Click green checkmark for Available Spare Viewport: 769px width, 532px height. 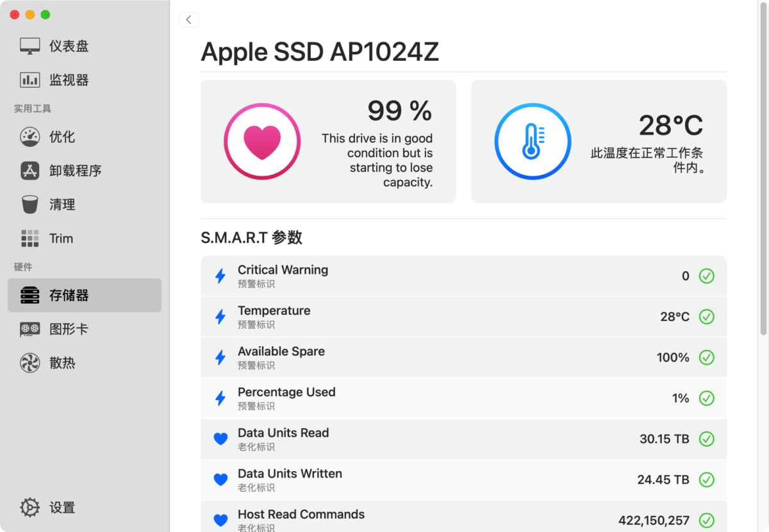(x=706, y=358)
